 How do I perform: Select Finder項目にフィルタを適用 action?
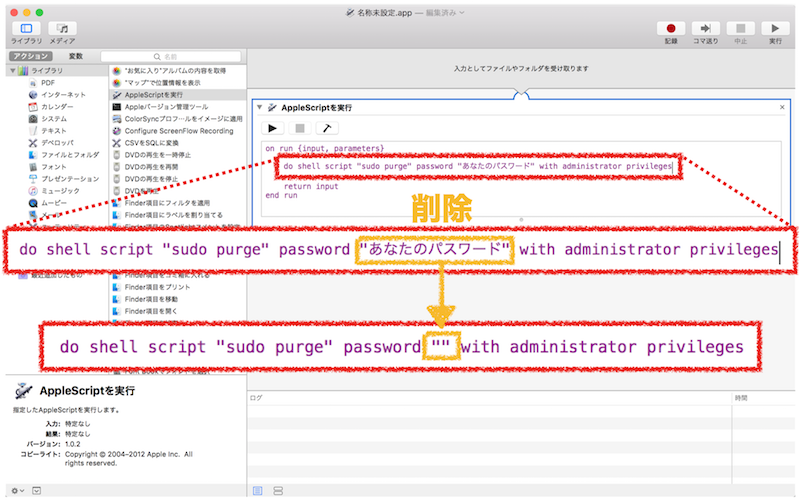click(x=167, y=203)
